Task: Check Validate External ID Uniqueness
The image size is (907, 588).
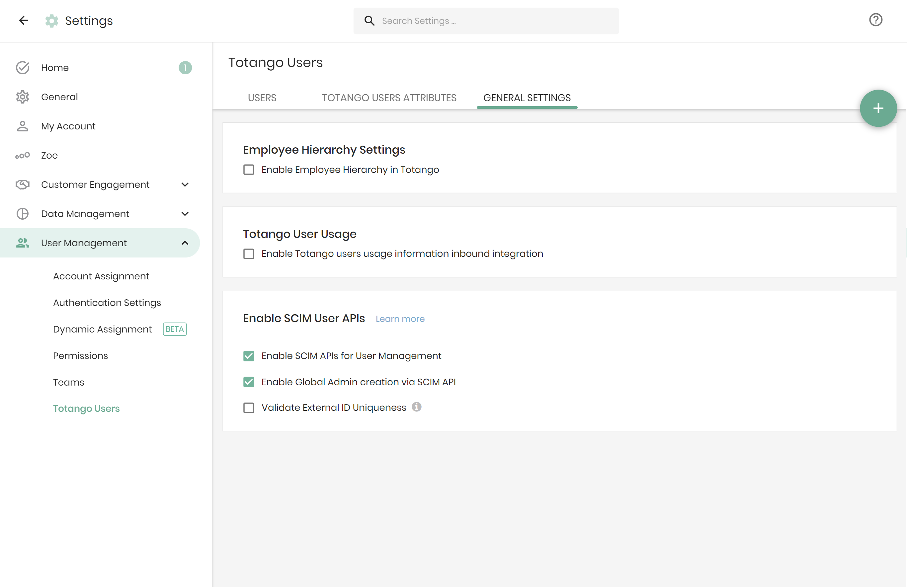Action: point(248,408)
